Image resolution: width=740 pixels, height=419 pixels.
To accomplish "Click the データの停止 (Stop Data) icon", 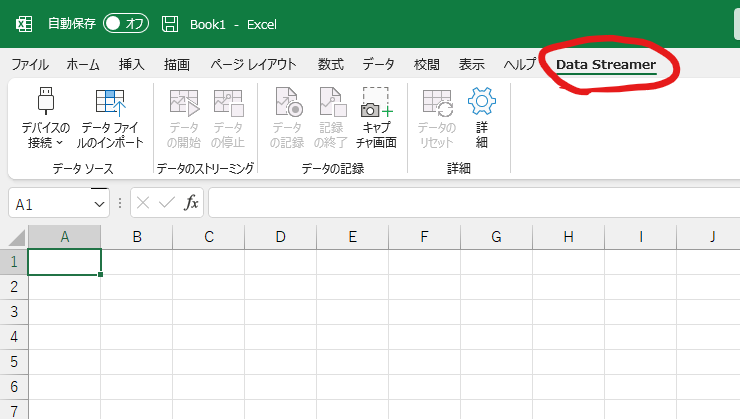I will point(228,103).
